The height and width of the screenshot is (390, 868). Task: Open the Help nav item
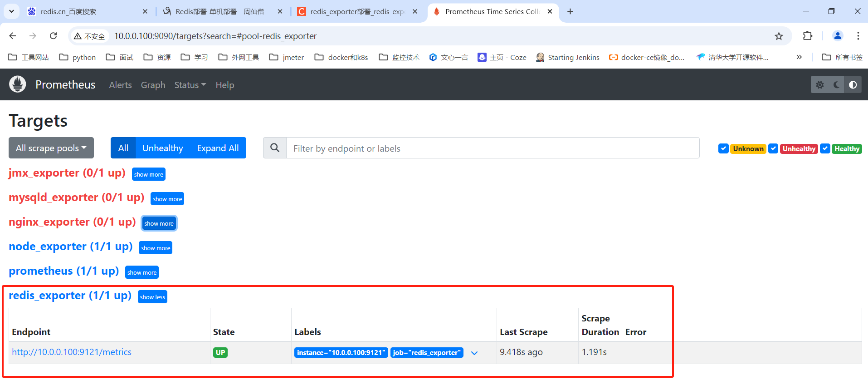pyautogui.click(x=224, y=85)
